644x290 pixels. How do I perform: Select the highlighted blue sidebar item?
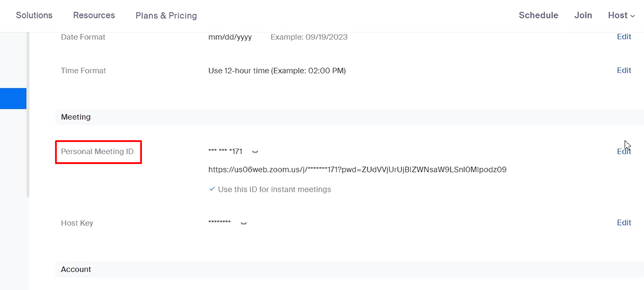tap(13, 98)
